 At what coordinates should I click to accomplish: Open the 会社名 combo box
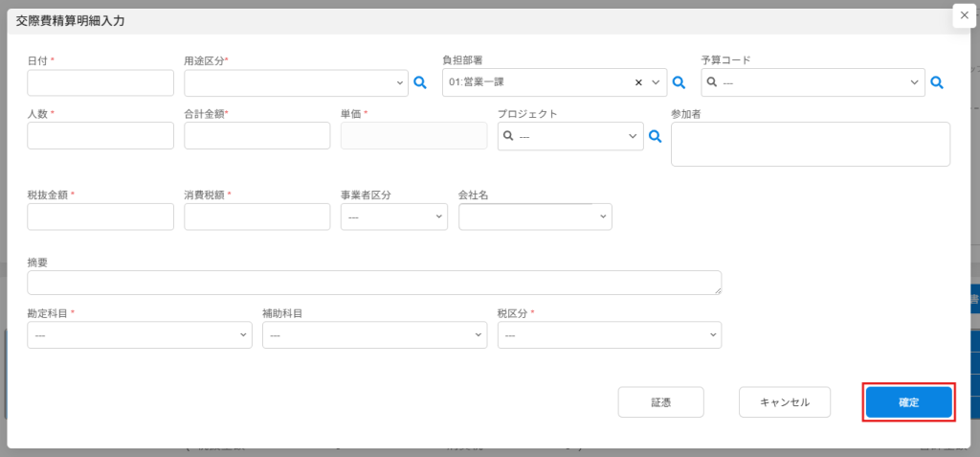[534, 217]
